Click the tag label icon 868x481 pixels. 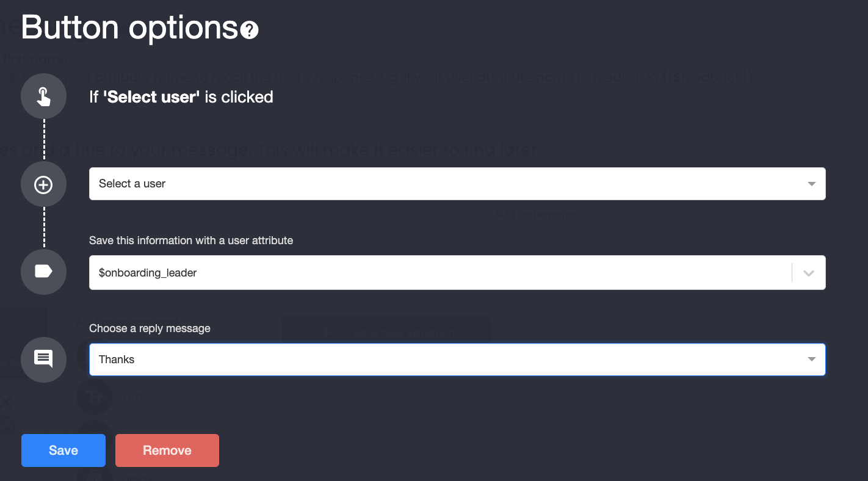[43, 272]
